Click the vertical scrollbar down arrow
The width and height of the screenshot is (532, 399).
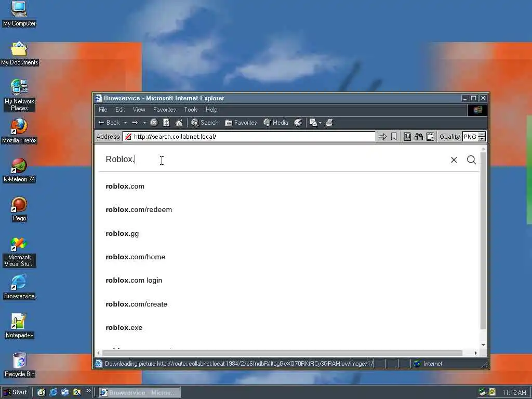coord(484,345)
